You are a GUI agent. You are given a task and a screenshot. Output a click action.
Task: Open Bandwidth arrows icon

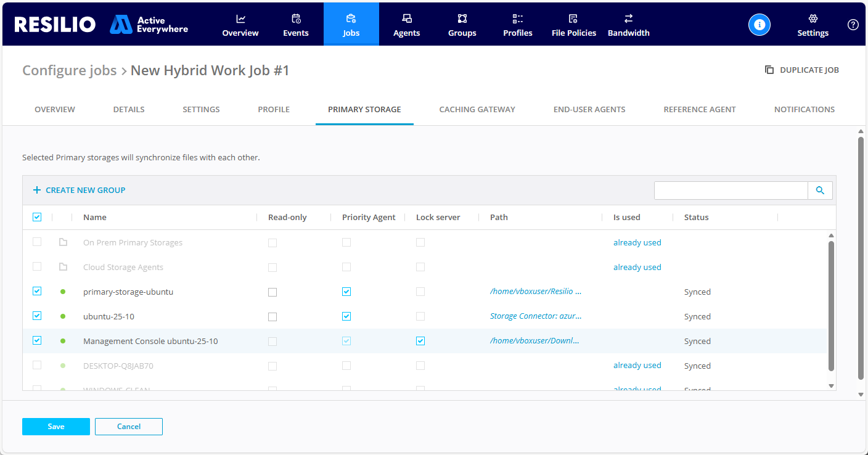[628, 18]
